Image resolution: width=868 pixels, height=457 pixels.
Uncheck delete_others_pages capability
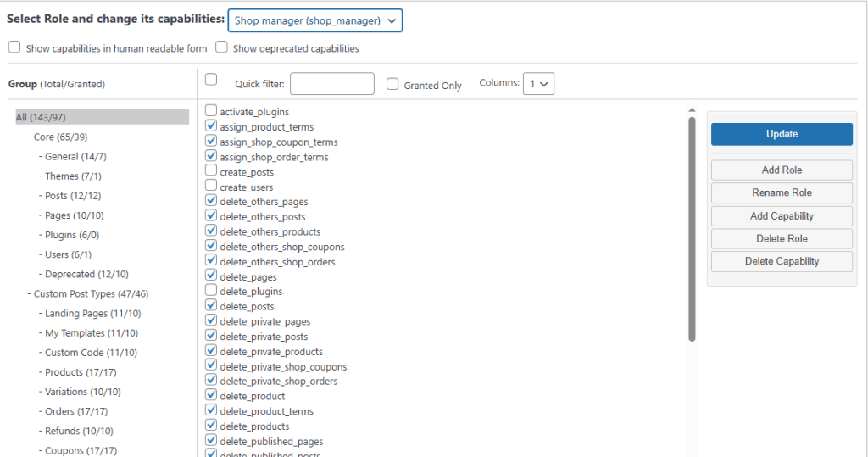pyautogui.click(x=211, y=200)
